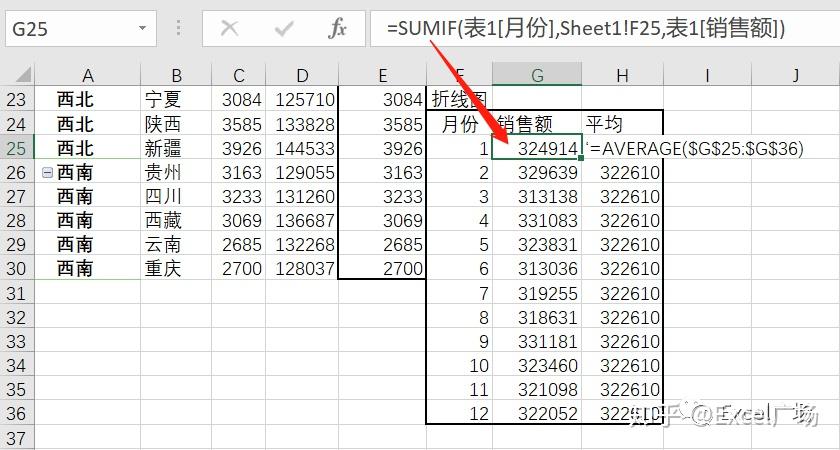The image size is (840, 450).
Task: Click sales cell 323831
Action: (537, 244)
